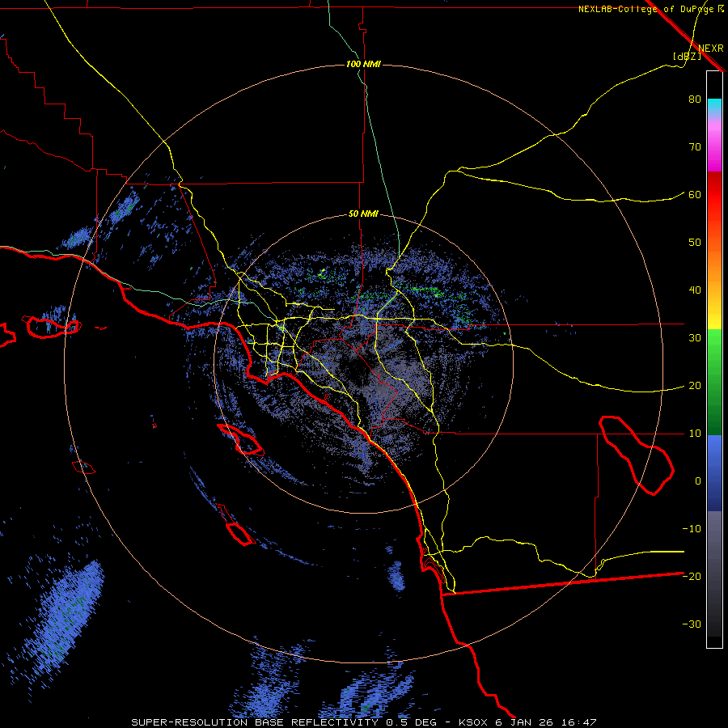Click the -10 value on the dBZ scale
The width and height of the screenshot is (728, 728).
click(x=692, y=529)
